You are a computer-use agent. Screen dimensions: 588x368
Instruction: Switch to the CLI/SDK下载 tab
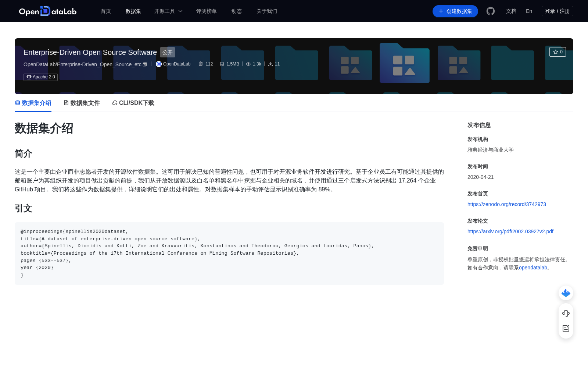point(133,103)
